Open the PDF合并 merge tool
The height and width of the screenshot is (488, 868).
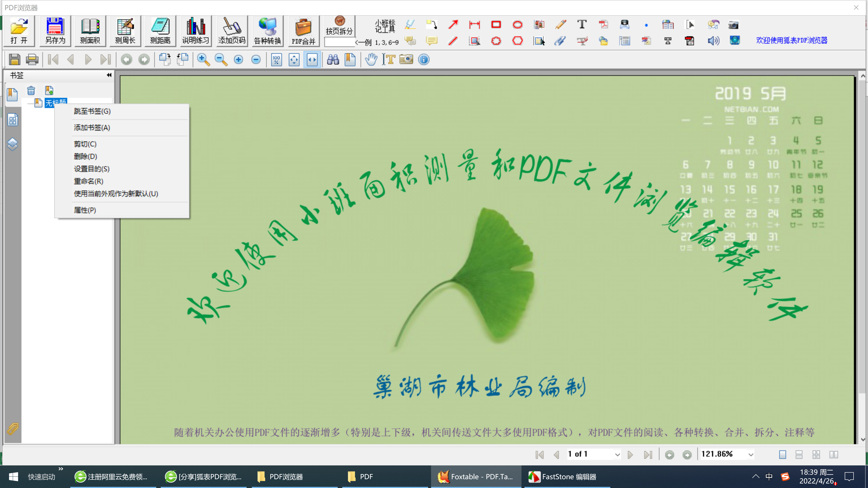coord(303,31)
